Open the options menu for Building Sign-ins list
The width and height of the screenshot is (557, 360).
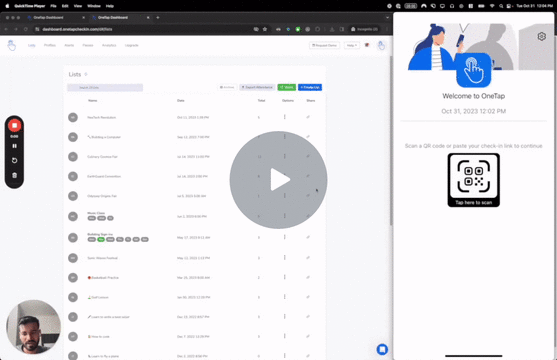(x=285, y=237)
